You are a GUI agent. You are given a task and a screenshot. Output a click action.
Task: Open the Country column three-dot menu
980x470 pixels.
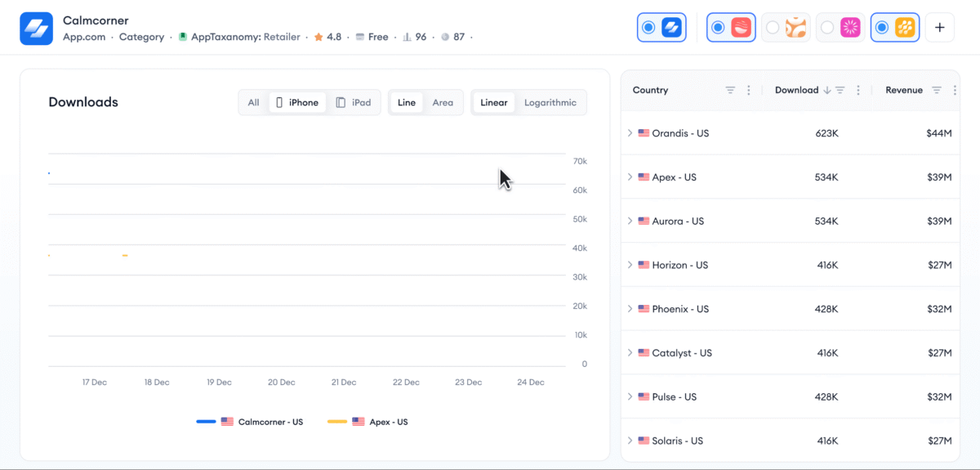(x=749, y=91)
